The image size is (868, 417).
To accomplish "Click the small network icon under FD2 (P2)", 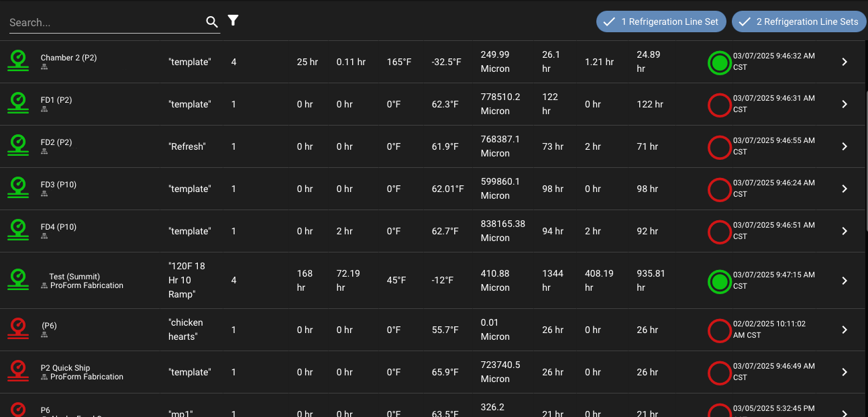I will click(44, 152).
